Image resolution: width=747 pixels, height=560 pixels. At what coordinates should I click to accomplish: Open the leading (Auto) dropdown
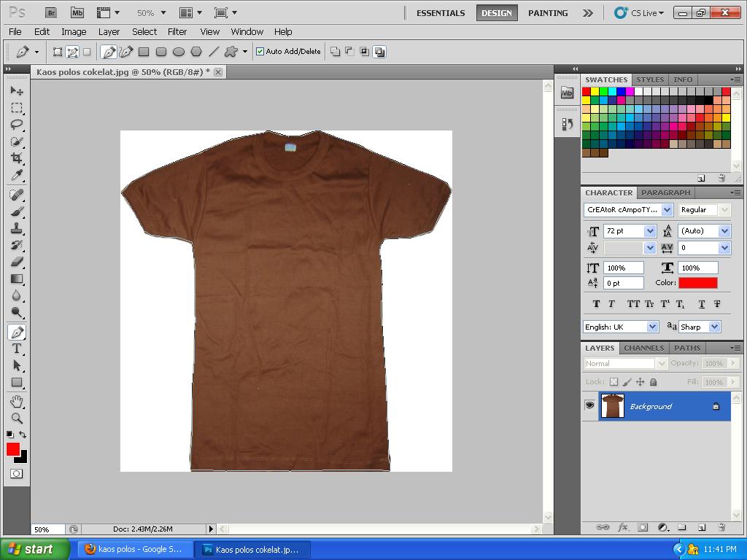click(x=724, y=231)
